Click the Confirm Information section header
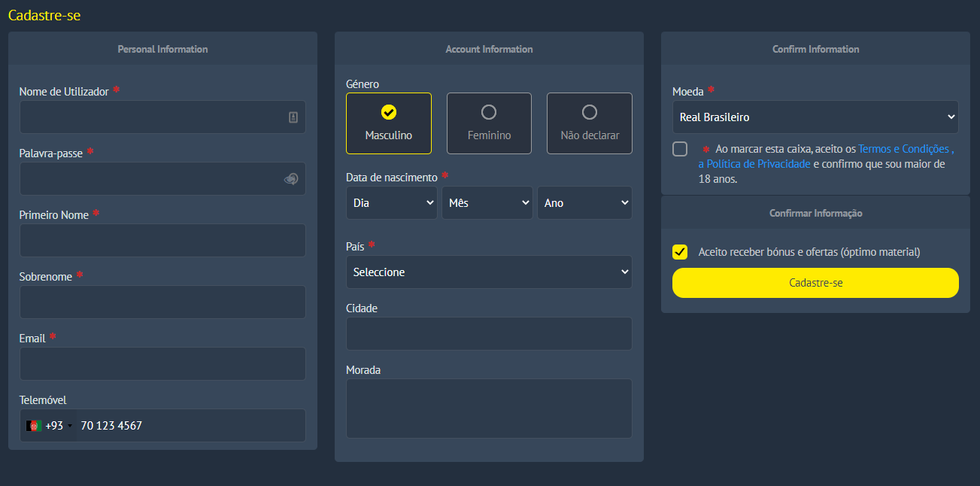This screenshot has width=980, height=486. pyautogui.click(x=815, y=49)
